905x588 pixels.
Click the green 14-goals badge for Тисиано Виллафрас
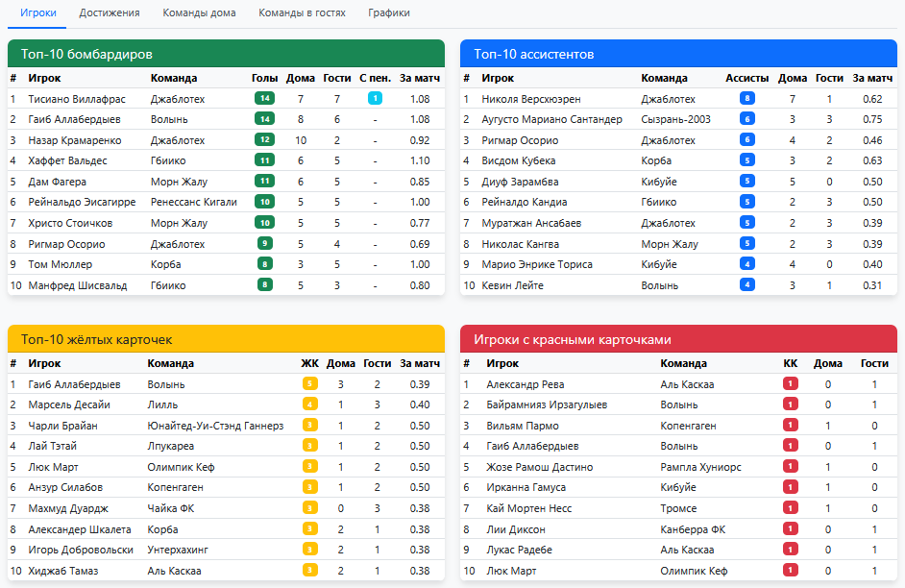tap(264, 98)
